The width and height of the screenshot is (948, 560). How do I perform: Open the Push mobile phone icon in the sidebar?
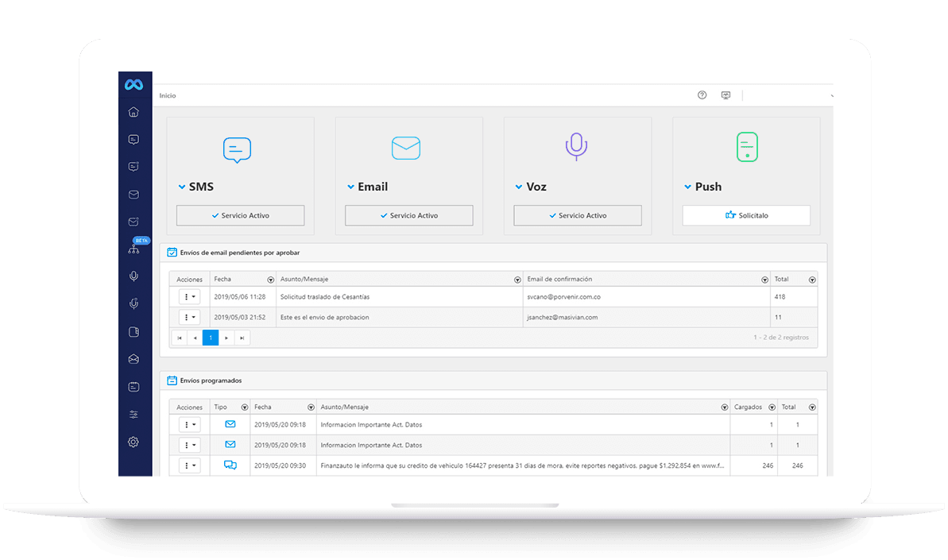pos(133,331)
